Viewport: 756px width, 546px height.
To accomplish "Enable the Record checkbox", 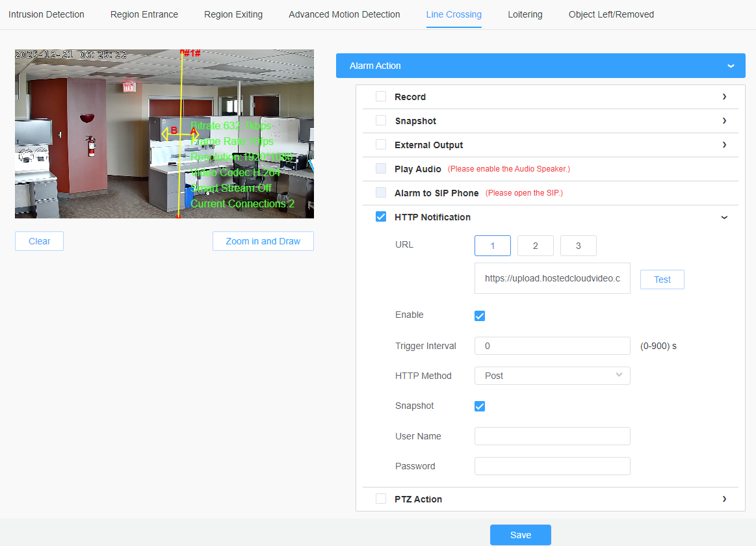I will click(381, 96).
